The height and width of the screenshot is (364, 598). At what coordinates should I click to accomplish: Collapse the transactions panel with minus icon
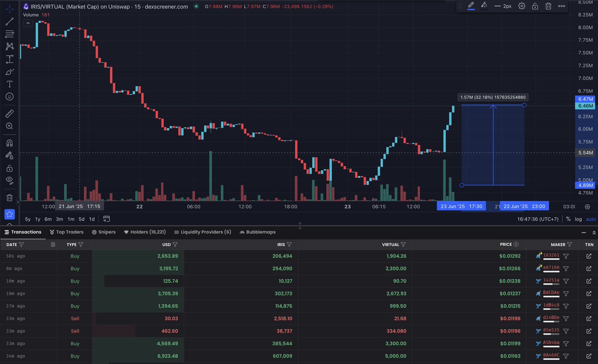584,232
